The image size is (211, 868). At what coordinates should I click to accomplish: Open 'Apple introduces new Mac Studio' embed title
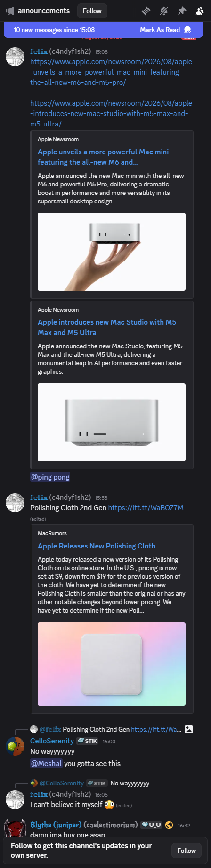[x=107, y=327]
